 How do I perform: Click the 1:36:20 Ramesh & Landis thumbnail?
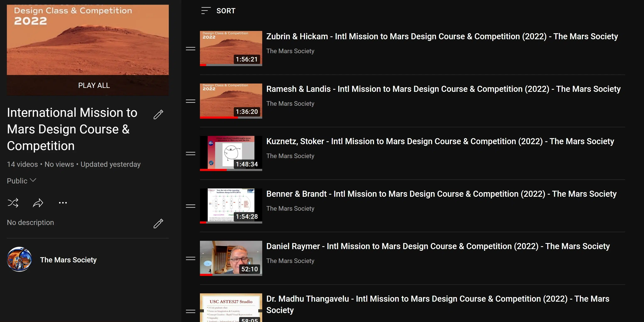[231, 101]
